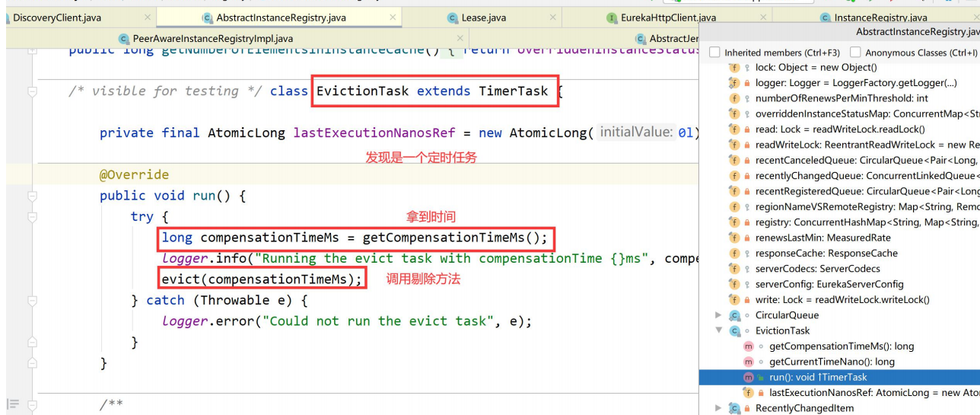Click field icon next to recentlyChangedQueue
The image size is (980, 415).
[734, 176]
